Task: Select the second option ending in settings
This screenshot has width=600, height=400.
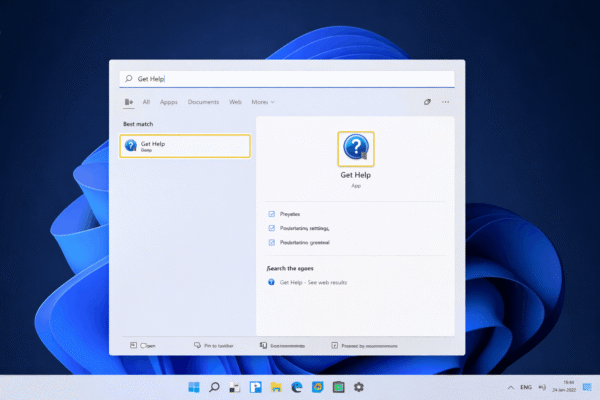Action: coord(304,228)
